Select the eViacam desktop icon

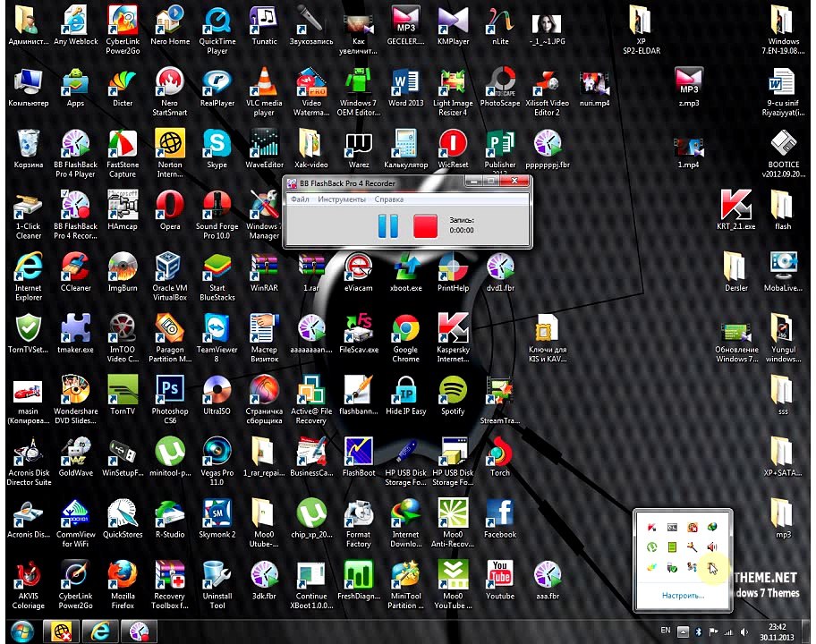[358, 272]
